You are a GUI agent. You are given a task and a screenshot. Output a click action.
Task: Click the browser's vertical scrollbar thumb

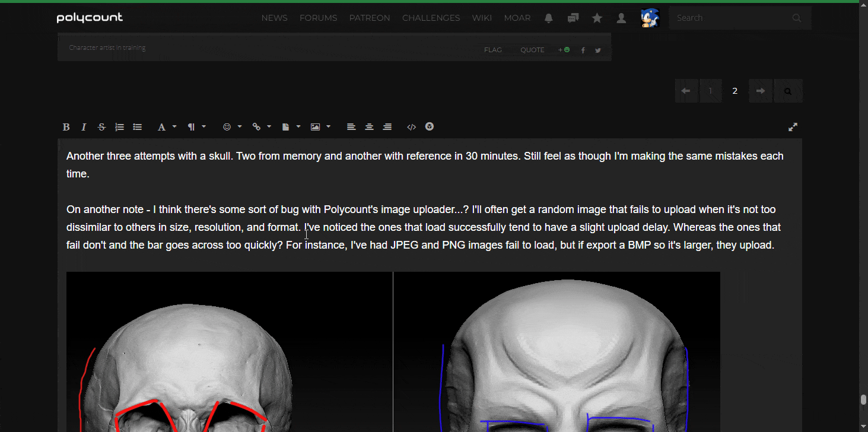click(863, 399)
